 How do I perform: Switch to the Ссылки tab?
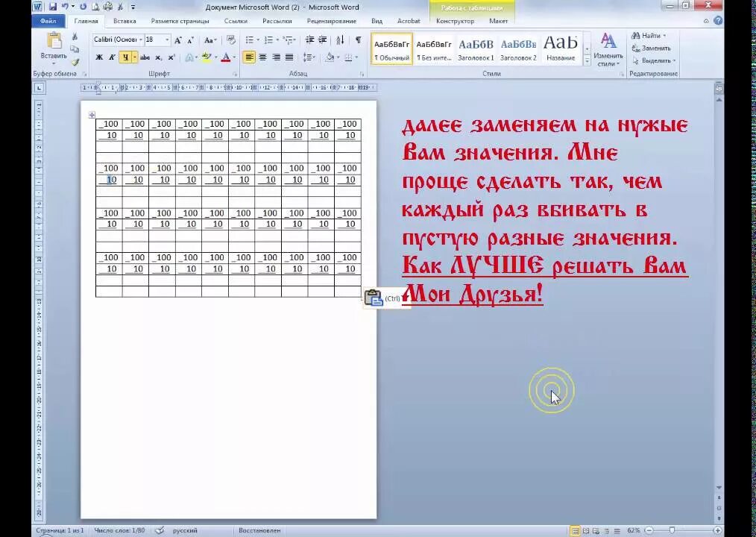(x=236, y=21)
